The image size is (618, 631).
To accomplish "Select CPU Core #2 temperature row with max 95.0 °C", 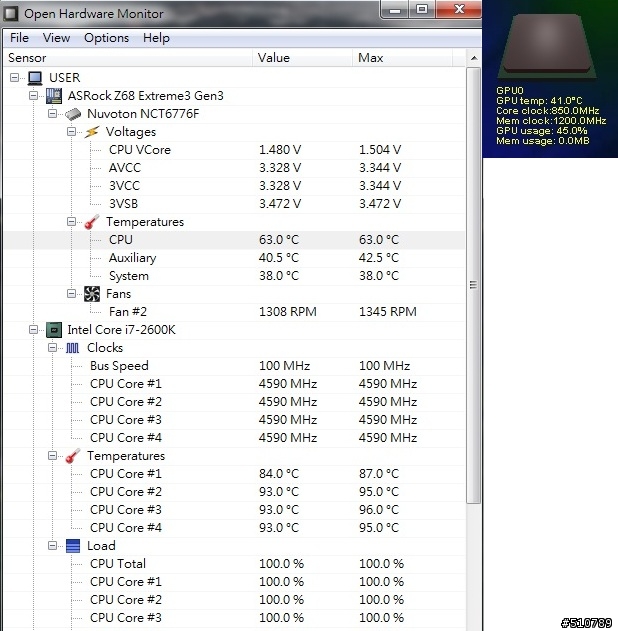I will click(235, 492).
